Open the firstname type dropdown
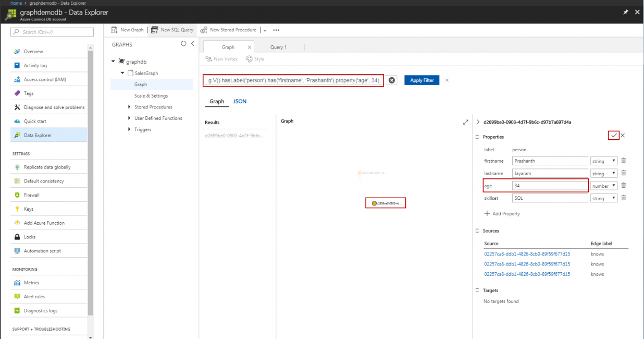Image resolution: width=644 pixels, height=339 pixels. coord(604,161)
